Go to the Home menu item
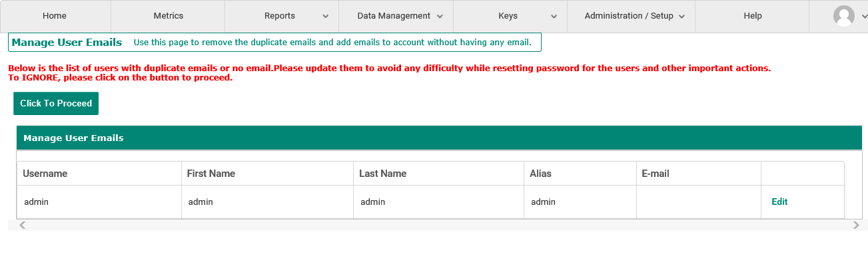This screenshot has width=868, height=274. coord(55,16)
